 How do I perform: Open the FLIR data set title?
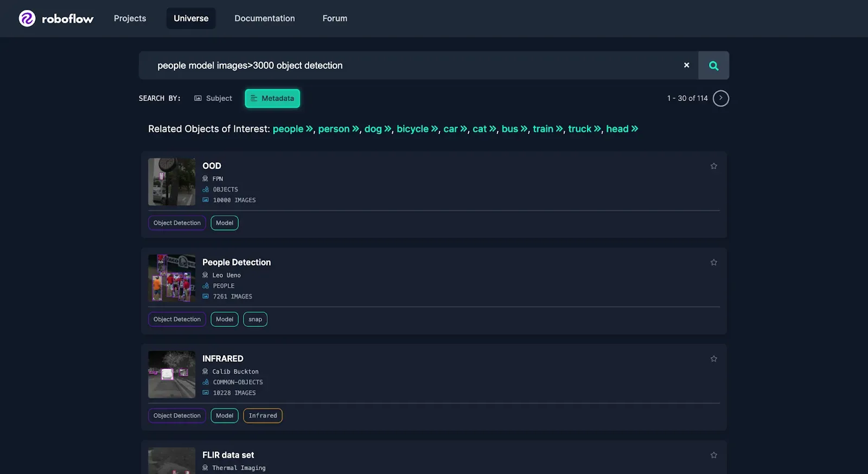(x=228, y=455)
